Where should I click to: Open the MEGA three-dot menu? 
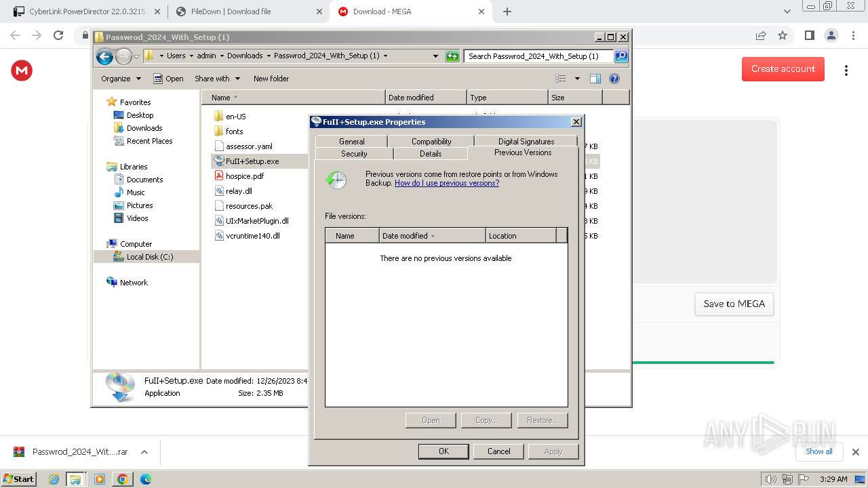pos(846,70)
